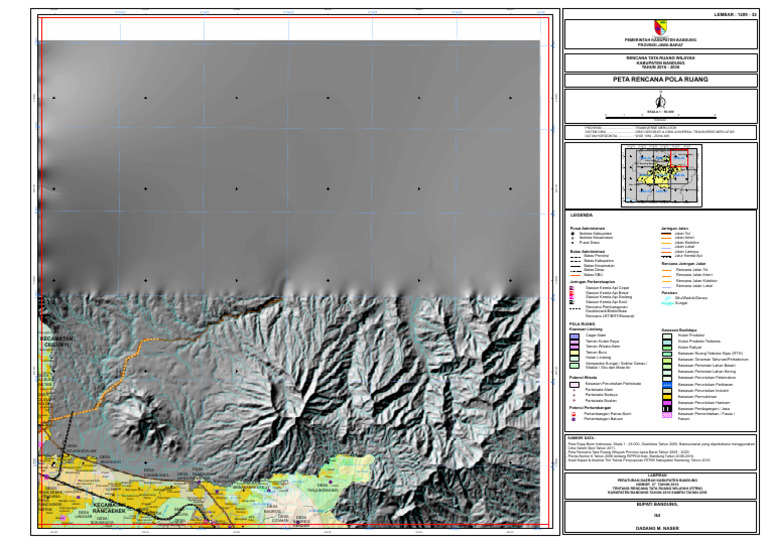Click the Kawasan Peruntukan Hankam magenta swatch
This screenshot has height=542, width=768.
click(667, 403)
